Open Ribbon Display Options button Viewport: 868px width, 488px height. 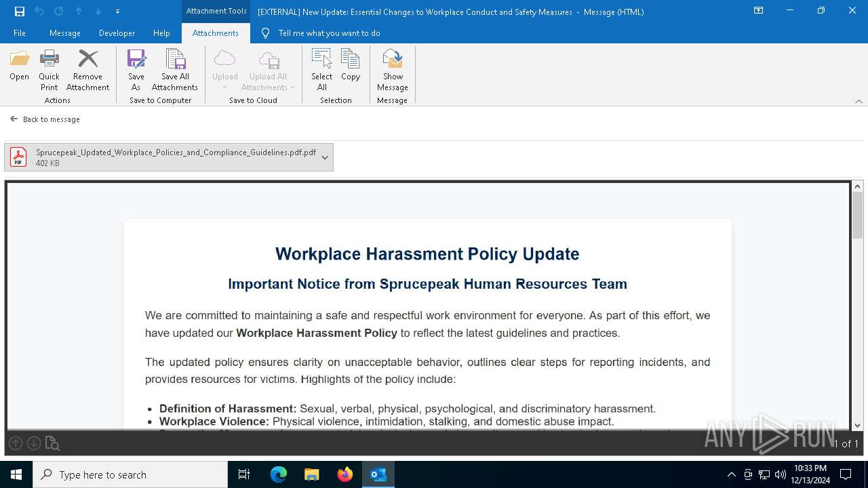click(x=759, y=11)
